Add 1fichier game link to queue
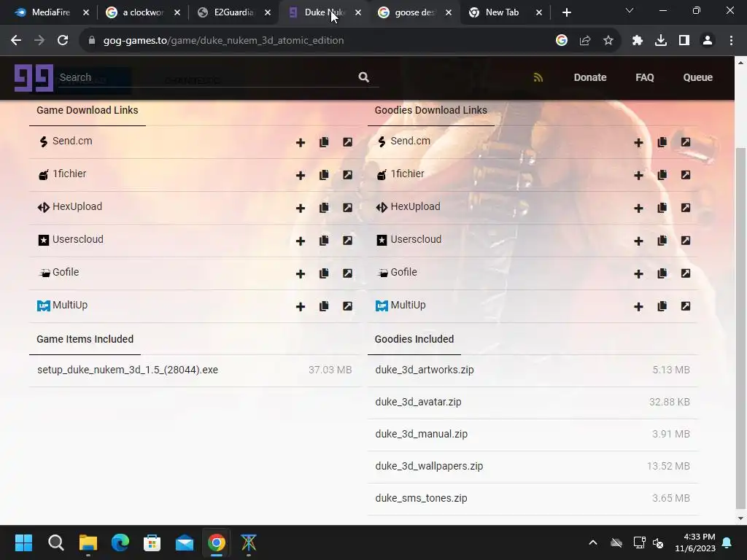This screenshot has width=747, height=560. coord(300,175)
